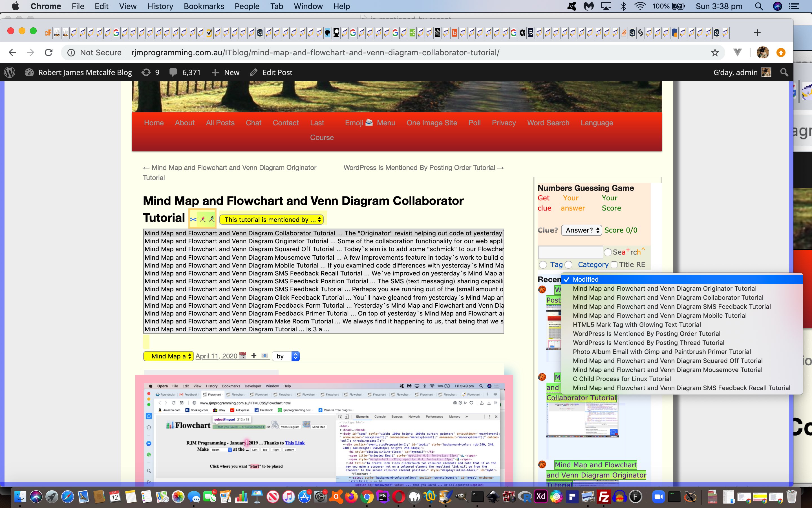Select listbox row 'Make Room Tutorial'
Viewport: 812px width, 508px height.
coord(324,321)
